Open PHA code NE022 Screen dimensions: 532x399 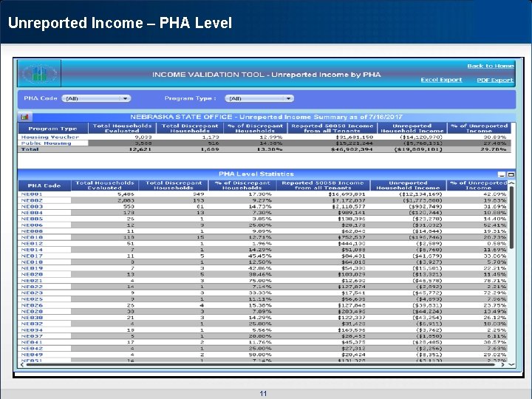[x=32, y=287]
